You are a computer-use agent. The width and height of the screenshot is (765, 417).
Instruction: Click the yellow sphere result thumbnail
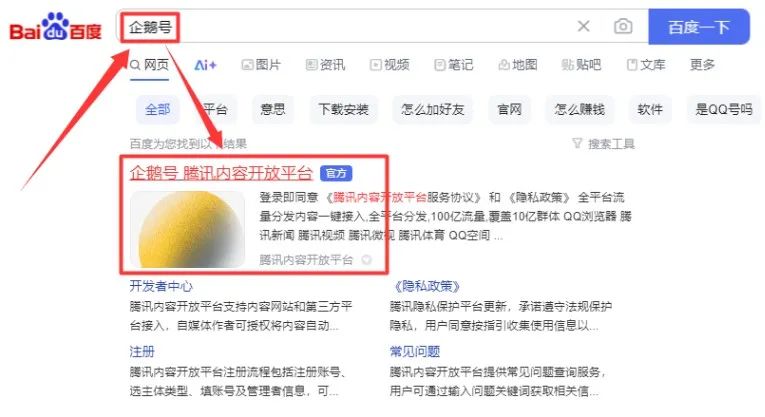187,229
